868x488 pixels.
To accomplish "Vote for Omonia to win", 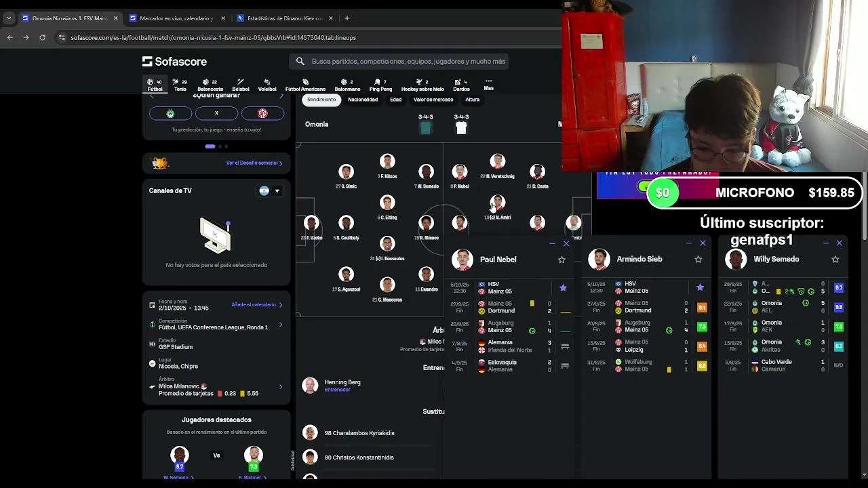I will click(170, 114).
